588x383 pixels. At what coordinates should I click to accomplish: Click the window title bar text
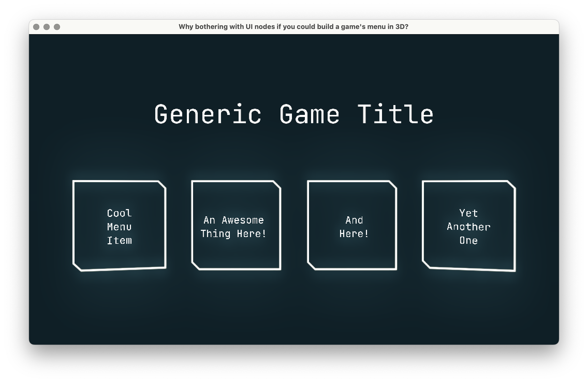click(x=294, y=26)
